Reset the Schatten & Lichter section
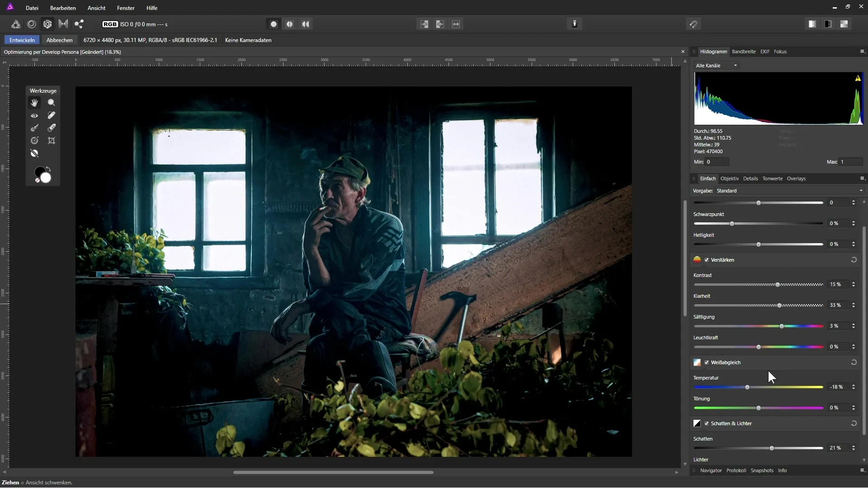Viewport: 868px width, 488px height. (x=854, y=423)
